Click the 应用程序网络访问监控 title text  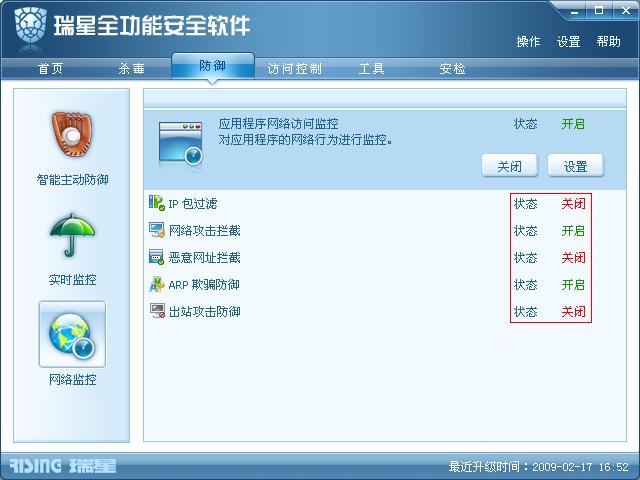pyautogui.click(x=278, y=124)
